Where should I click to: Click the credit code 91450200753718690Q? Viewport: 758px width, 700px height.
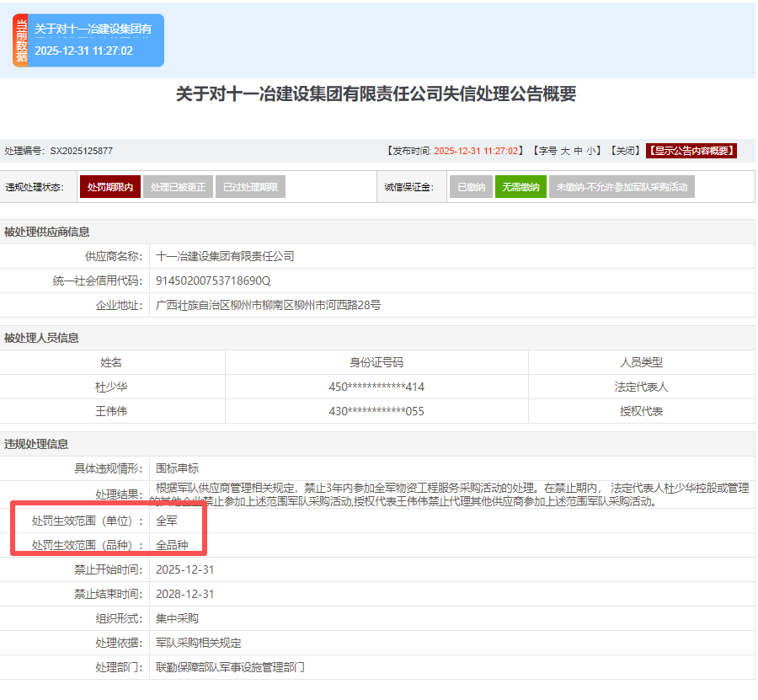(x=213, y=281)
